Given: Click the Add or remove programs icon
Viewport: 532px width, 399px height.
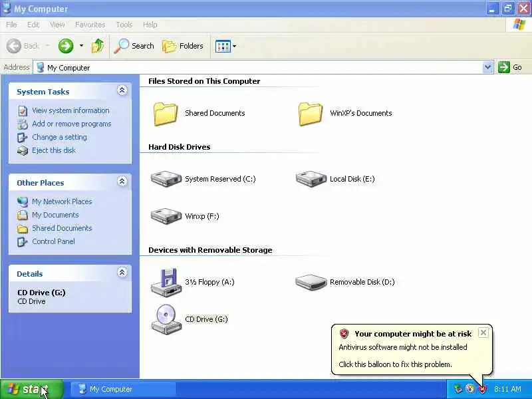Looking at the screenshot, I should [23, 124].
